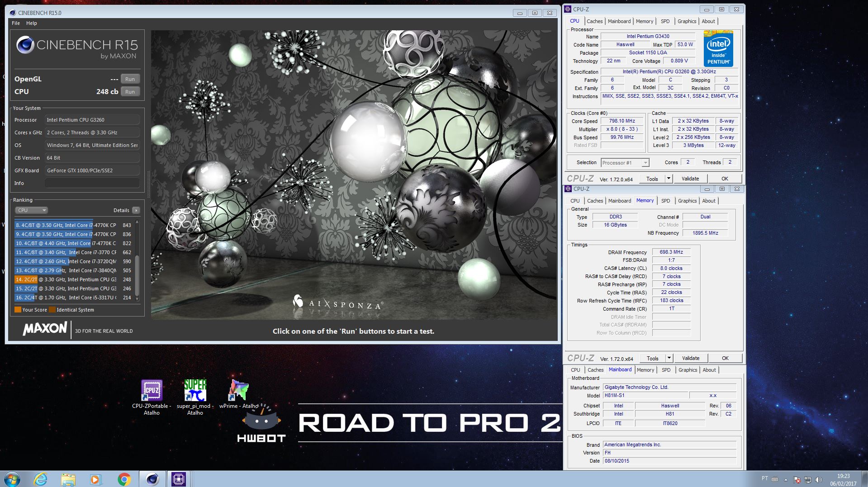Screen dimensions: 868x487
Task: Open About tab in top CPU-Z window
Action: point(708,21)
